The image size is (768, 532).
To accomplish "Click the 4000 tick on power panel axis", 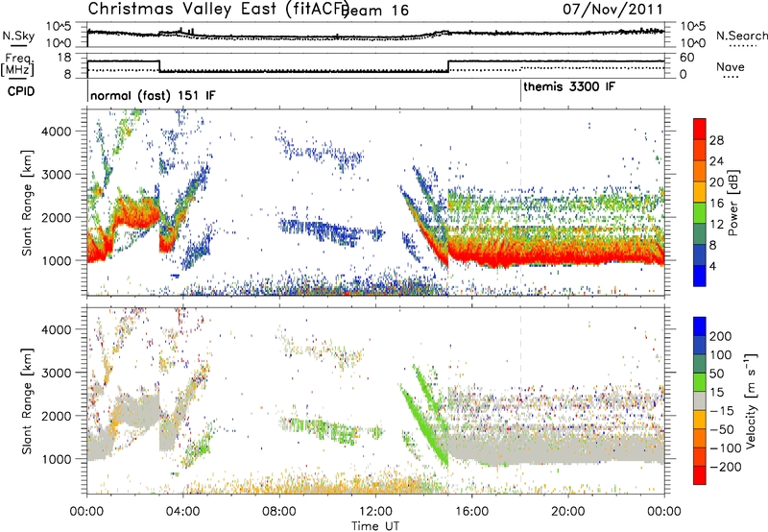I will (56, 132).
